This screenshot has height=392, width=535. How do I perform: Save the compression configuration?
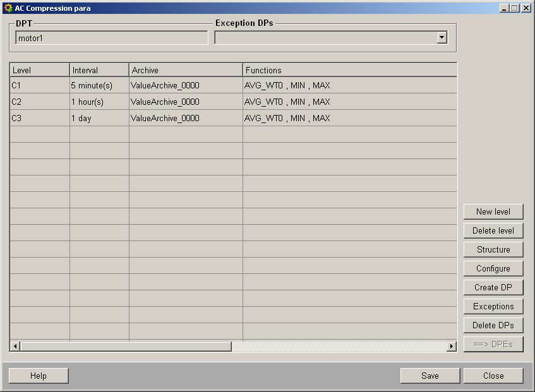pos(430,376)
